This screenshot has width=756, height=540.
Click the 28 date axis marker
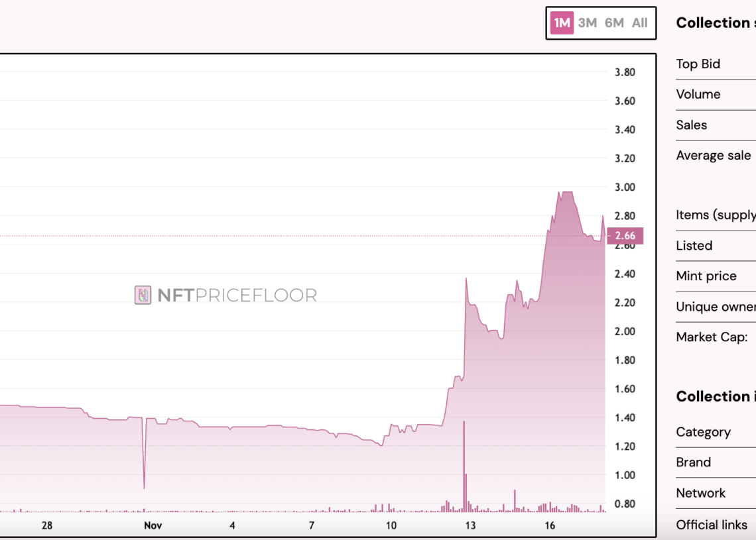pos(47,525)
